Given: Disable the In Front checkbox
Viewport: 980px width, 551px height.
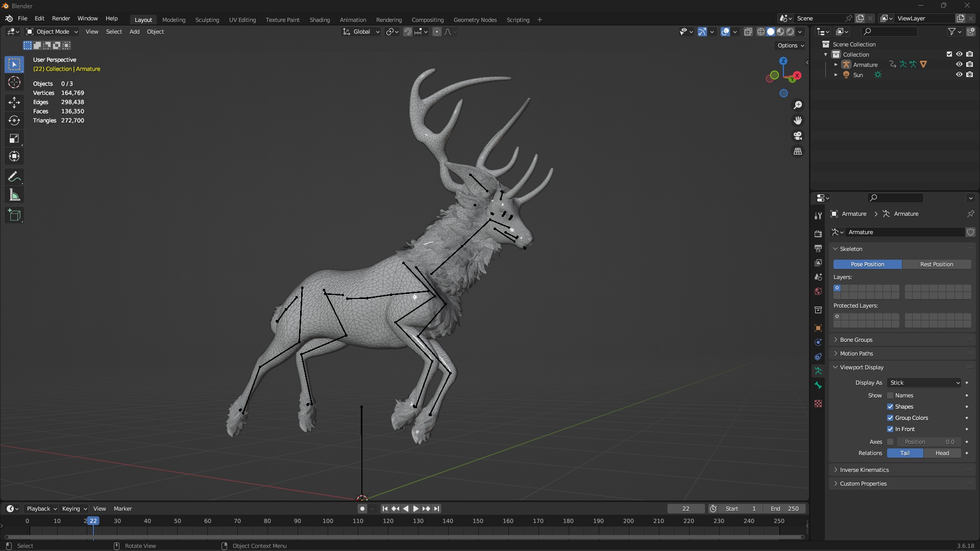Looking at the screenshot, I should pos(890,429).
